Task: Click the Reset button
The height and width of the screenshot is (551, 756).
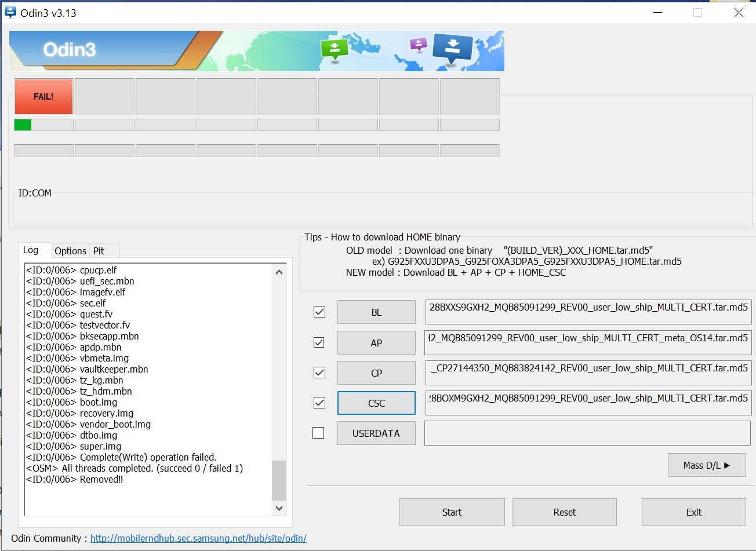Action: point(564,512)
